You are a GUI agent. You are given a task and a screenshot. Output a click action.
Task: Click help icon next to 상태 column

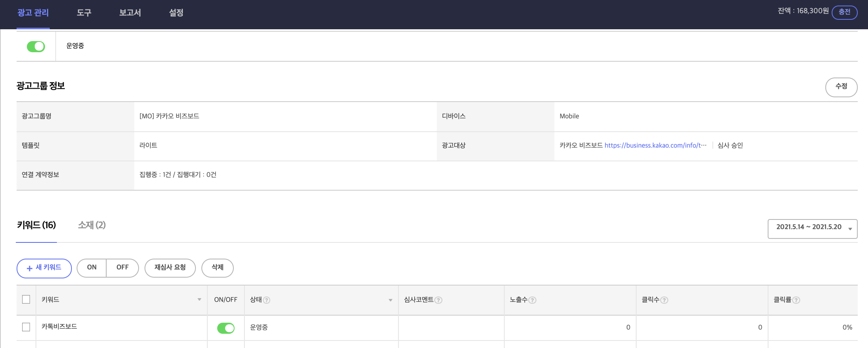tap(267, 300)
